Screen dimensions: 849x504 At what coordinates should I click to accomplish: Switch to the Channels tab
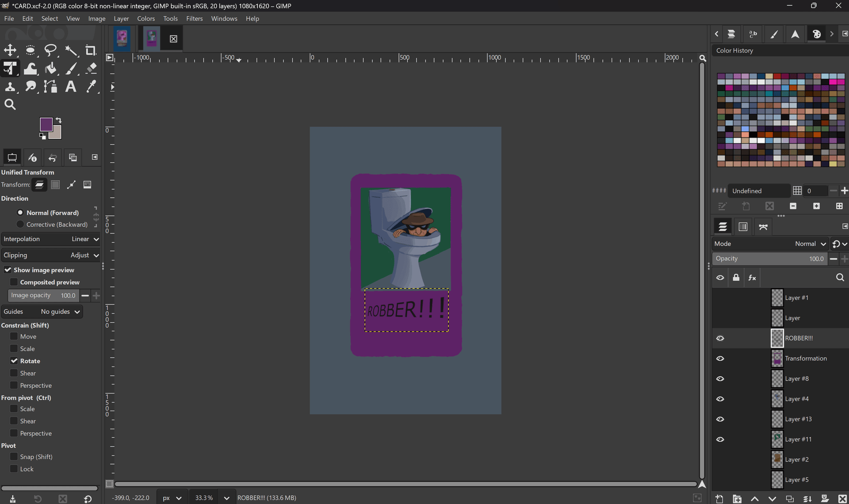743,227
